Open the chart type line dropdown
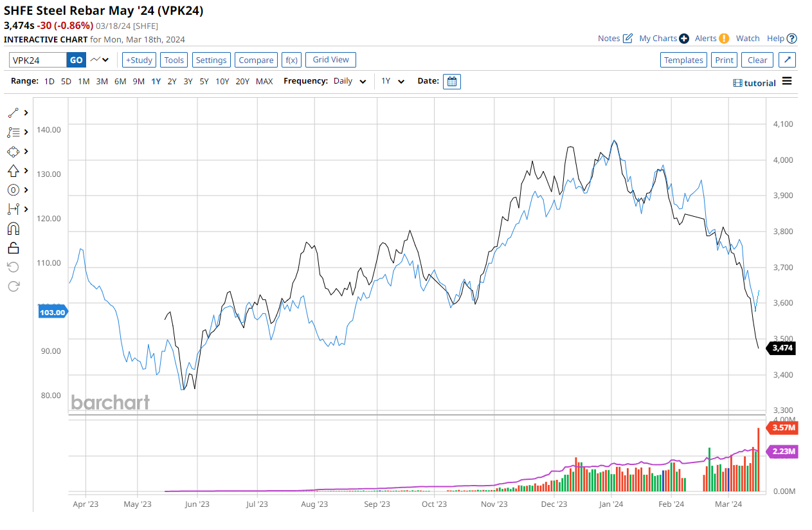 pyautogui.click(x=100, y=60)
